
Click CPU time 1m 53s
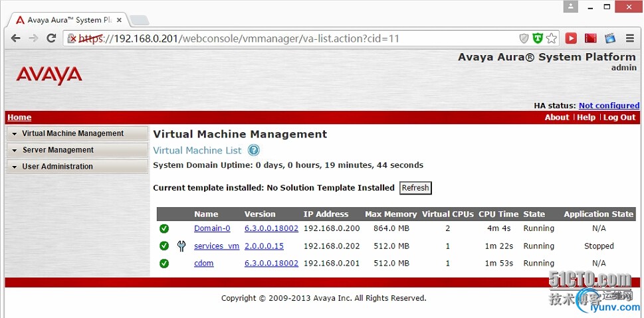click(x=499, y=264)
